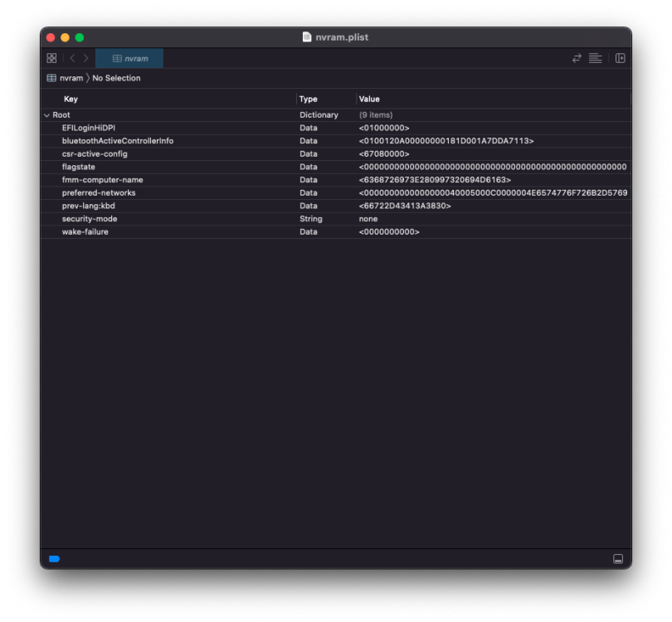Select the bluetoothActiveControllerInfo key
Screen dimensions: 672x622
(118, 141)
